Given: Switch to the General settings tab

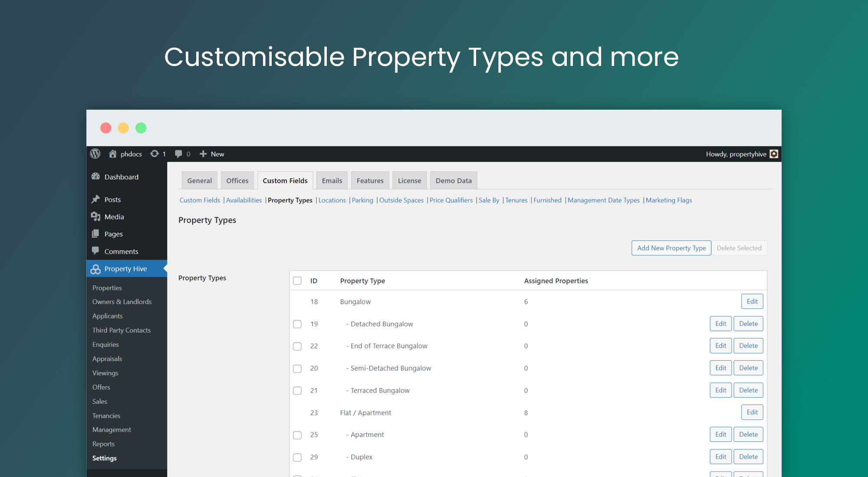Looking at the screenshot, I should click(x=199, y=180).
